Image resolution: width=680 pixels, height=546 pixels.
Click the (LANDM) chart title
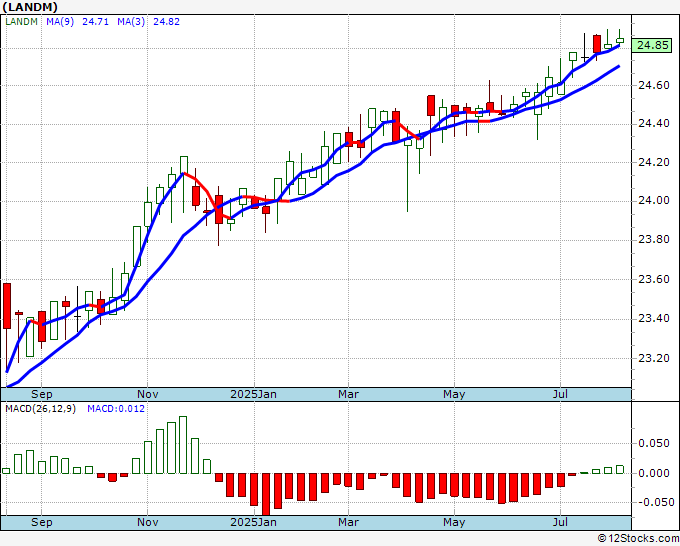click(30, 7)
